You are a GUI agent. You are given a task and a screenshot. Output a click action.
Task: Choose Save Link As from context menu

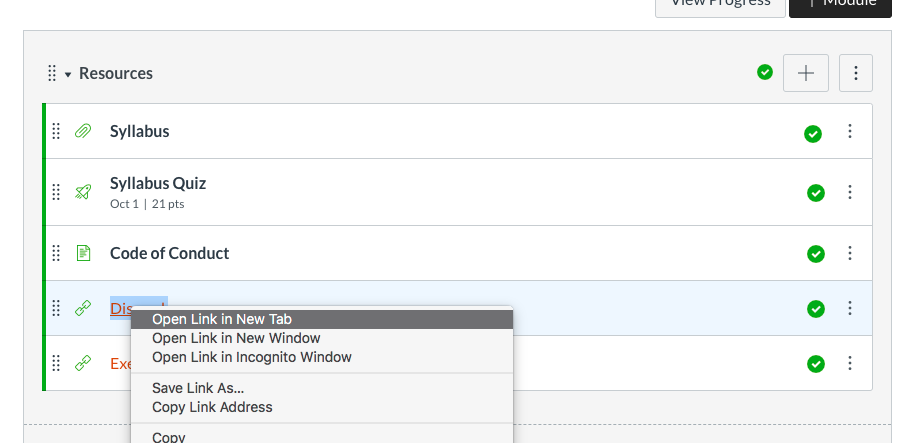pyautogui.click(x=198, y=388)
